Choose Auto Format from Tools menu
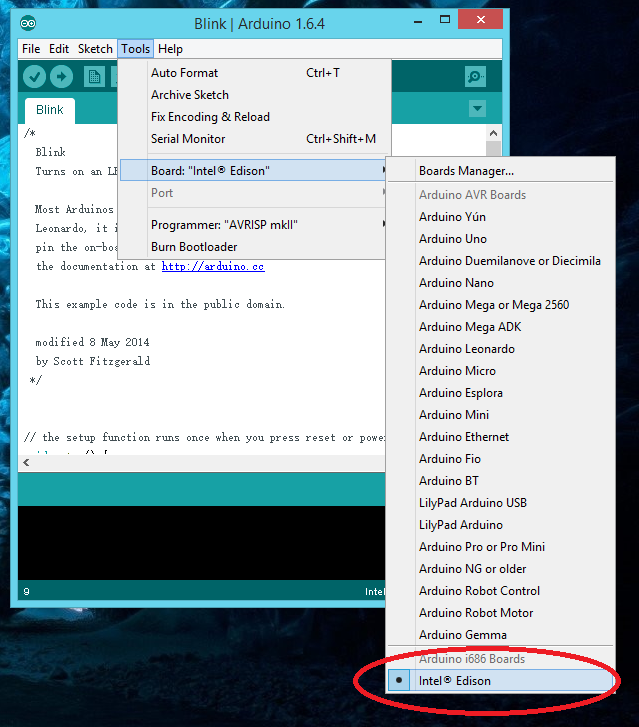639x727 pixels. click(252, 73)
